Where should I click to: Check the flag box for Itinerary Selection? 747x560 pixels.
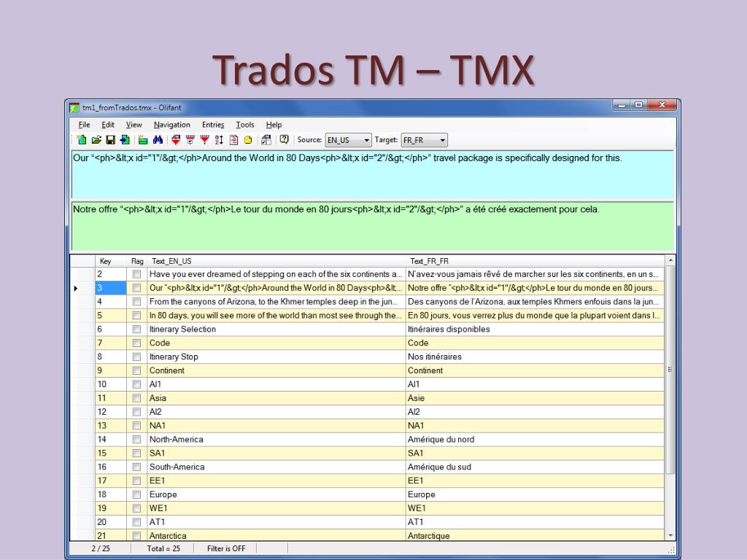[136, 329]
